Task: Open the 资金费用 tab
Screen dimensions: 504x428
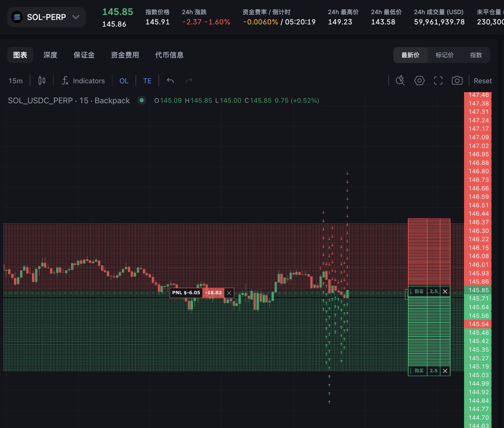Action: 125,55
